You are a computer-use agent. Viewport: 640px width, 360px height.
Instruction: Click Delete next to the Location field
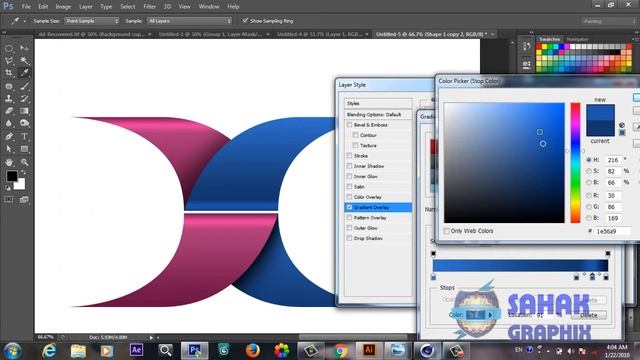(x=589, y=315)
